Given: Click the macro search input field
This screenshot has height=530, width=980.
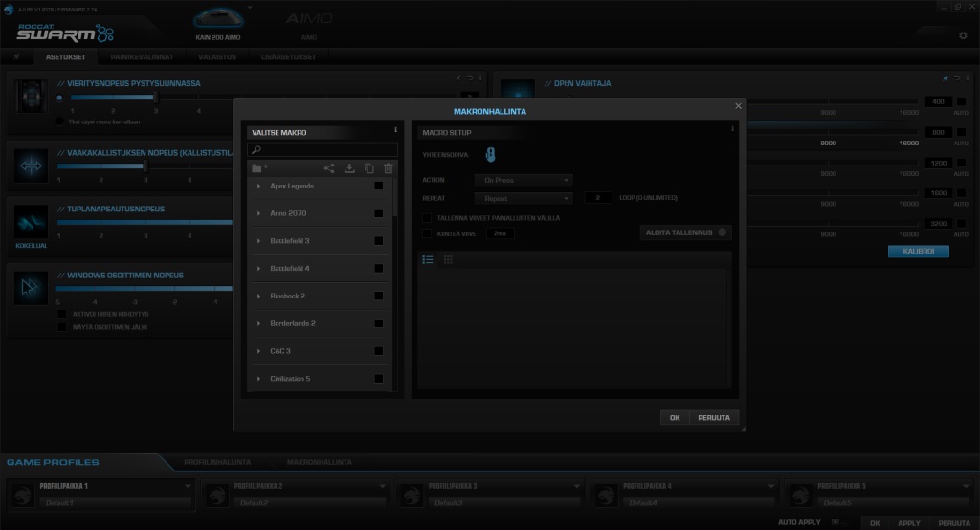Looking at the screenshot, I should [322, 149].
